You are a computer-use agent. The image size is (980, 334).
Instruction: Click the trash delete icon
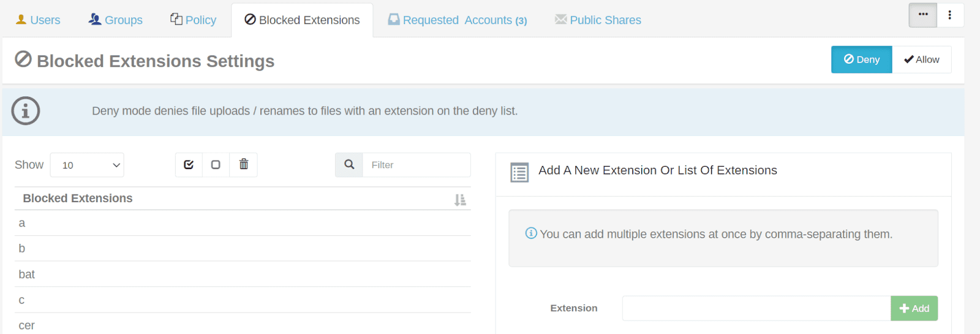point(244,165)
